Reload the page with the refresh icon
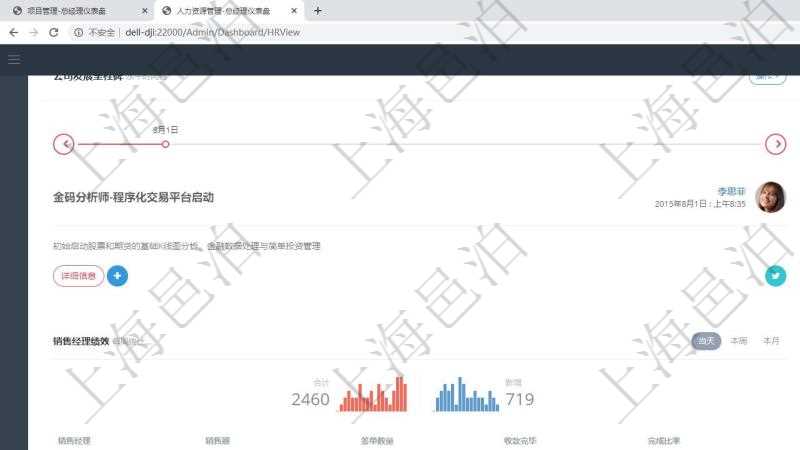The width and height of the screenshot is (800, 450). pos(53,32)
